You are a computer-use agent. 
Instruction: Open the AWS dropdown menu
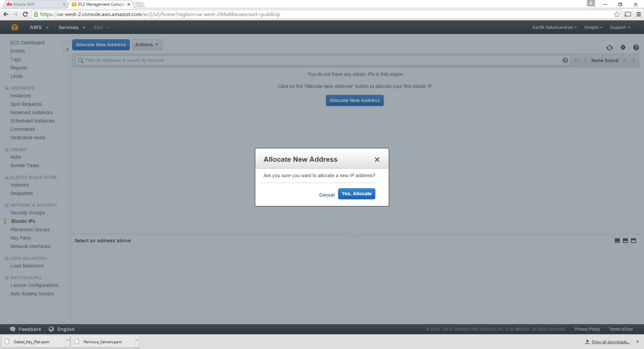(39, 28)
